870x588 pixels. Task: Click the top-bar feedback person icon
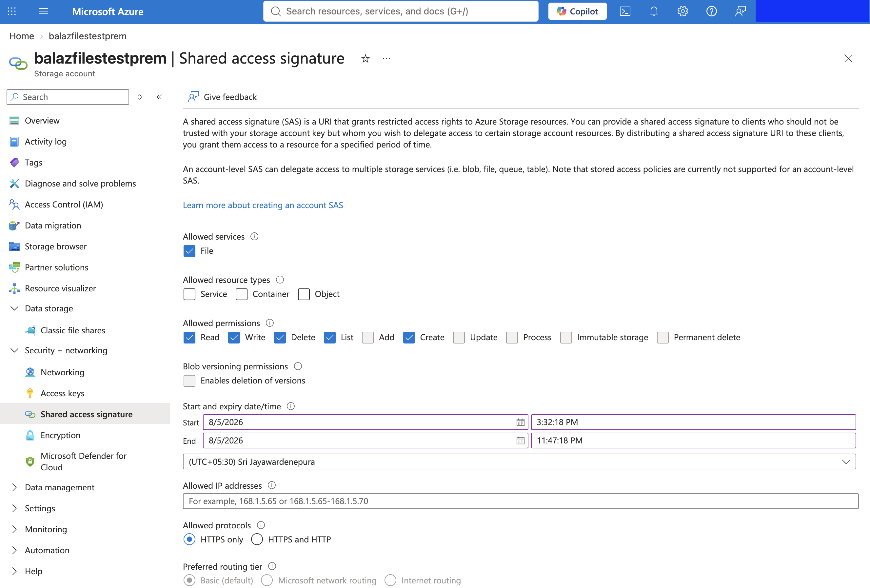pos(740,11)
